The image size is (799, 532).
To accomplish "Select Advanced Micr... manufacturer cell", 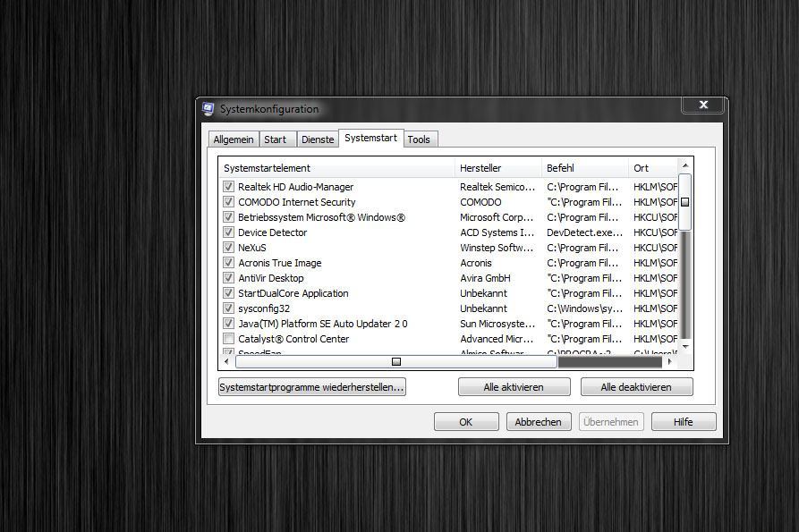I will pyautogui.click(x=497, y=339).
